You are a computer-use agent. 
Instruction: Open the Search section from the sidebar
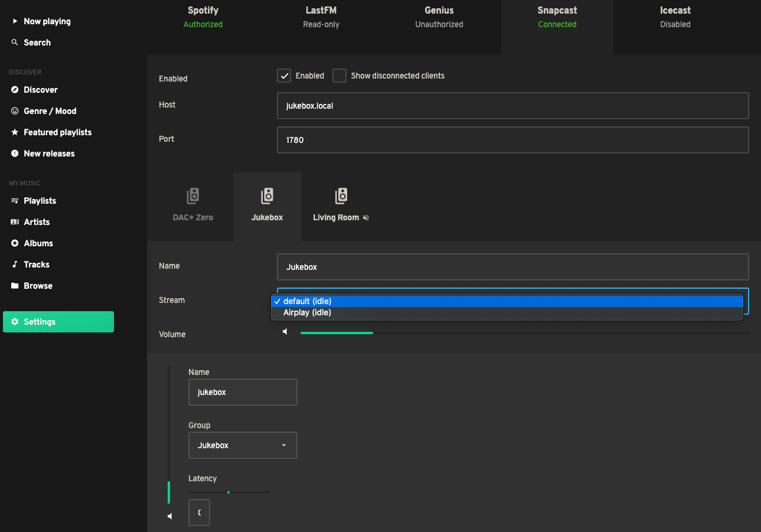point(37,42)
